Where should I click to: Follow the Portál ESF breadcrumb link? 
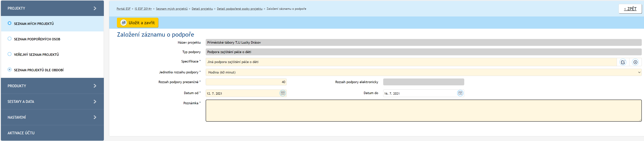[x=123, y=9]
